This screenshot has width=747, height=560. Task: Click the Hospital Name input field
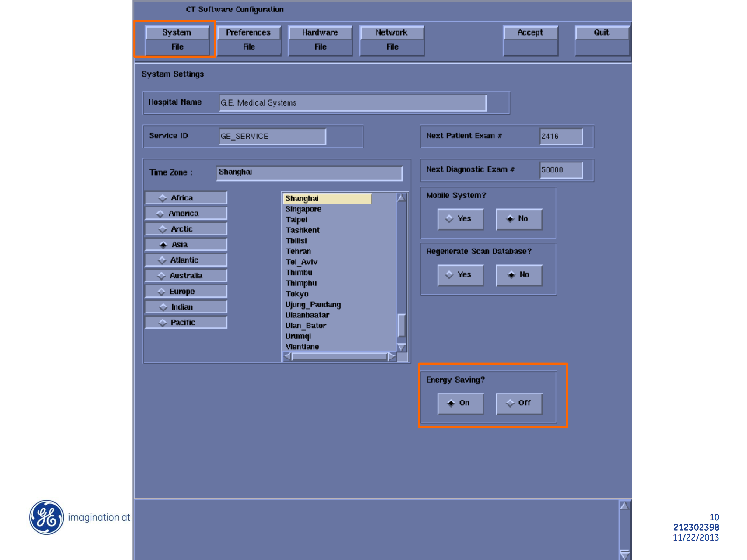(352, 103)
